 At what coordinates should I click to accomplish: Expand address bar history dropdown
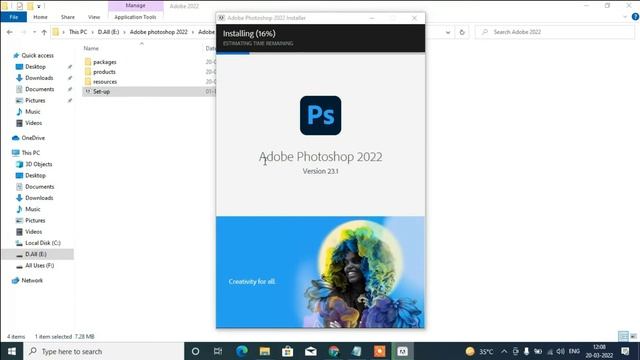click(448, 32)
